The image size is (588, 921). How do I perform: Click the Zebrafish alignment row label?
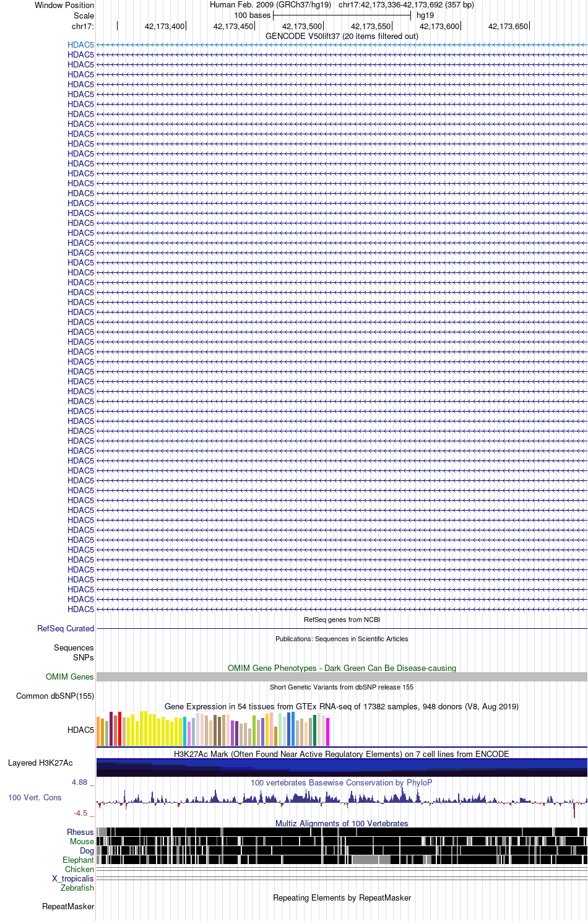point(77,888)
